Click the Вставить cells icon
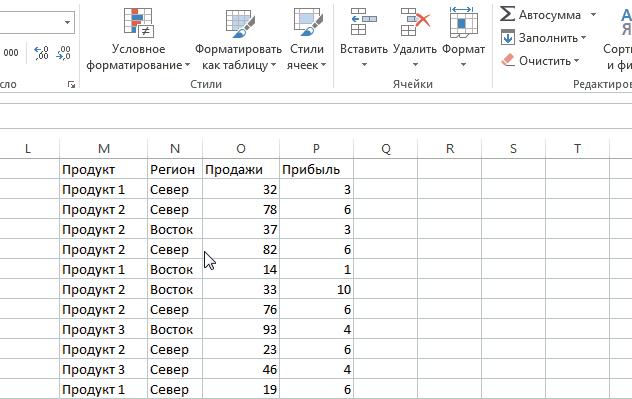The image size is (632, 399). coord(364,22)
